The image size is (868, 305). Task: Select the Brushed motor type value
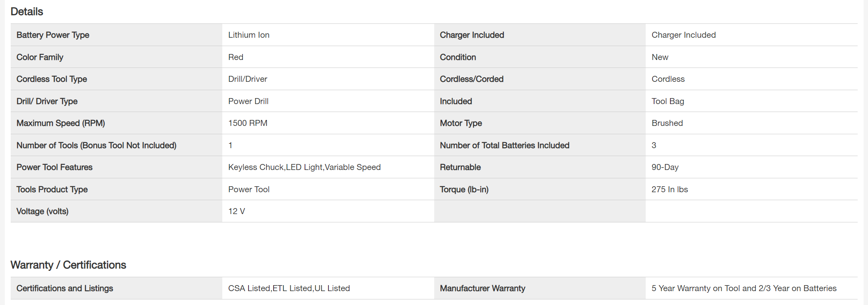point(667,123)
